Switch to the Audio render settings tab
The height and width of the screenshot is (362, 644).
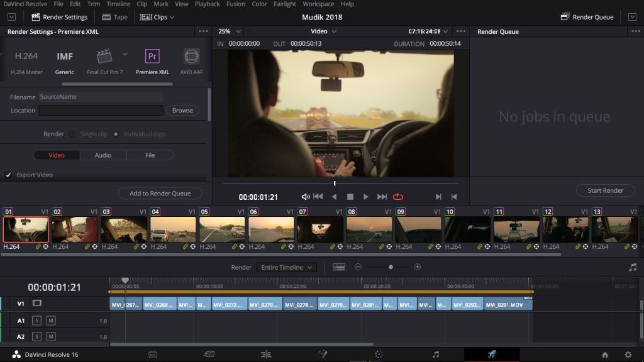point(103,155)
